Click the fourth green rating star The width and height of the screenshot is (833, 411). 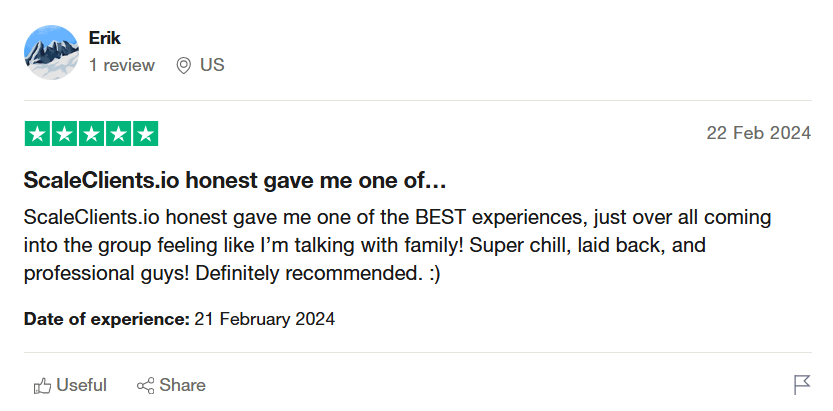pos(118,133)
